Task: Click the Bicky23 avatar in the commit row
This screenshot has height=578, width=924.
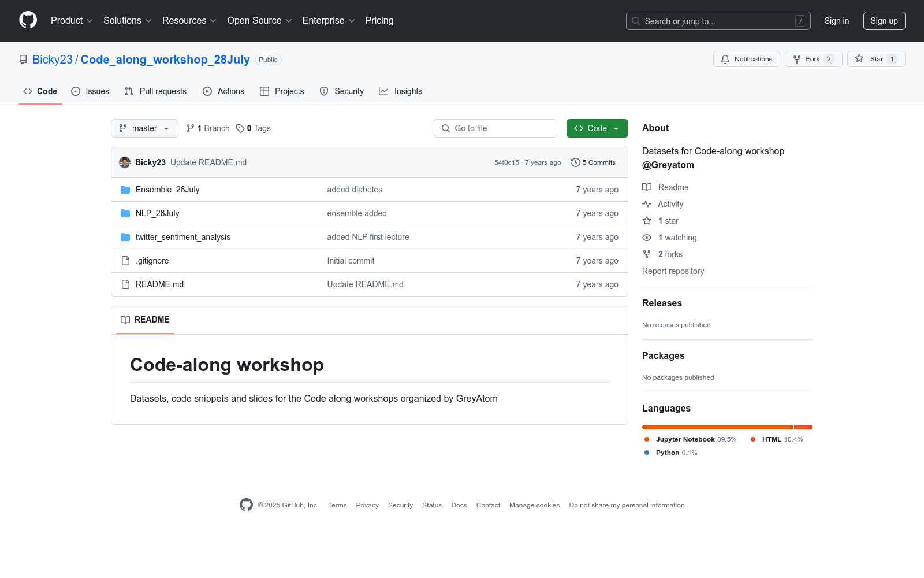Action: (x=125, y=162)
